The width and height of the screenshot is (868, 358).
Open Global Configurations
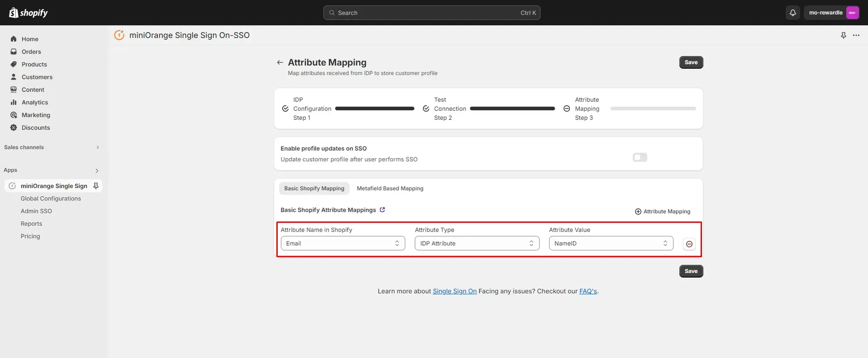(x=51, y=198)
